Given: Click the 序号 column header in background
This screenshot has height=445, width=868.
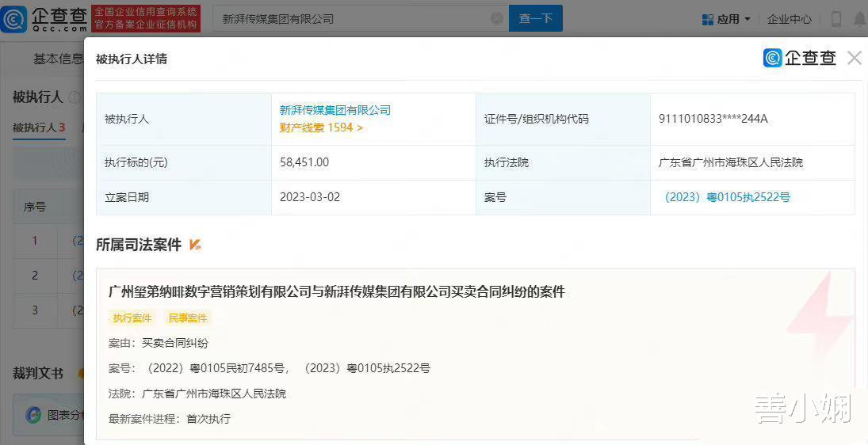Looking at the screenshot, I should coord(35,207).
